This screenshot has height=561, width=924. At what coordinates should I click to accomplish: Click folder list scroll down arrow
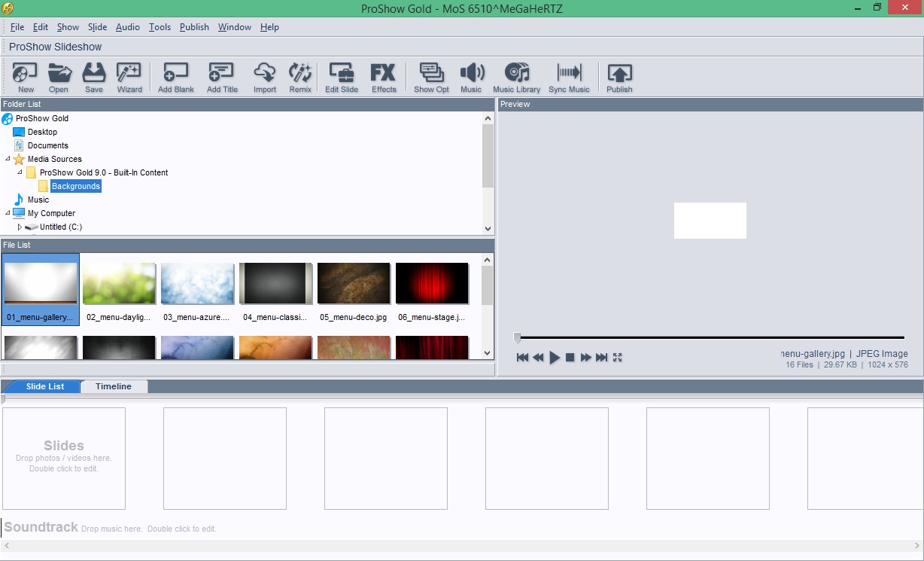pos(488,229)
